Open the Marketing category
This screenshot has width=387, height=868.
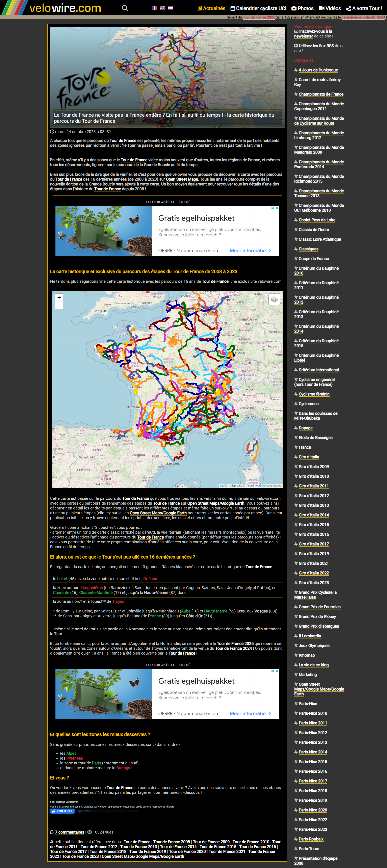307,675
